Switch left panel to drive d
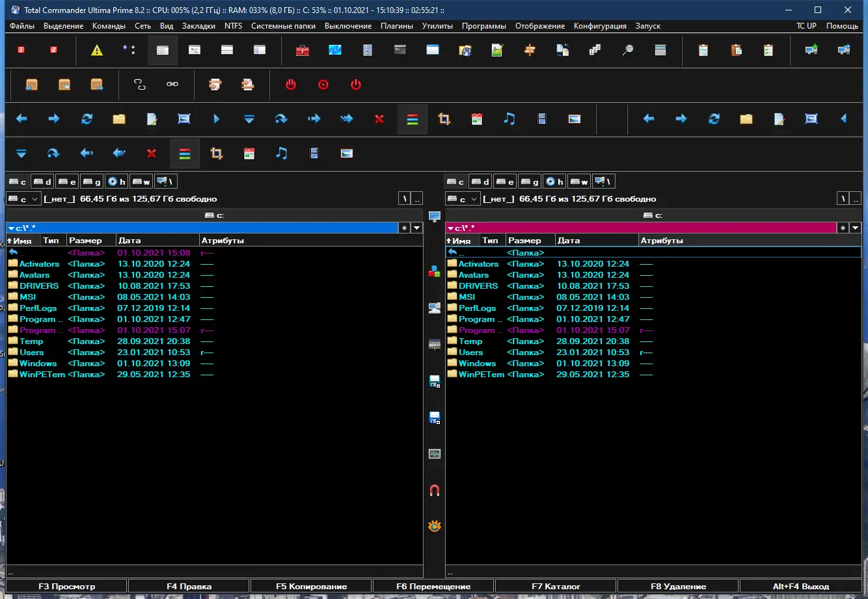The image size is (868, 599). point(42,181)
